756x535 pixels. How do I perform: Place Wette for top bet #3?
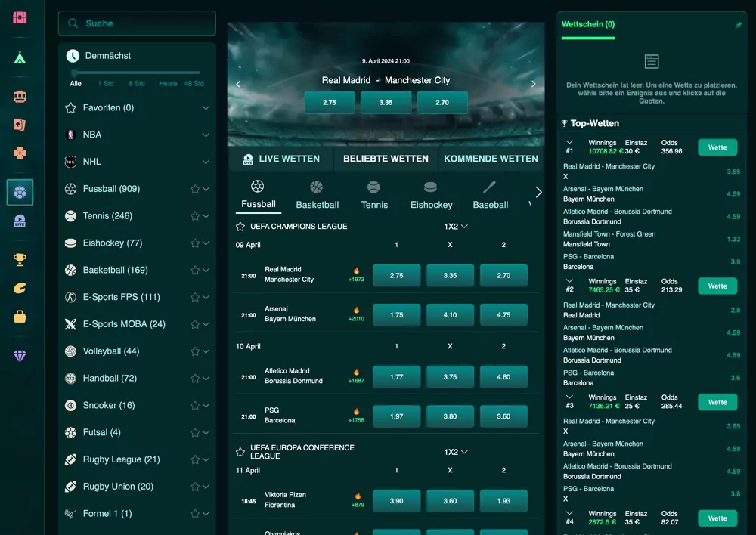click(717, 402)
